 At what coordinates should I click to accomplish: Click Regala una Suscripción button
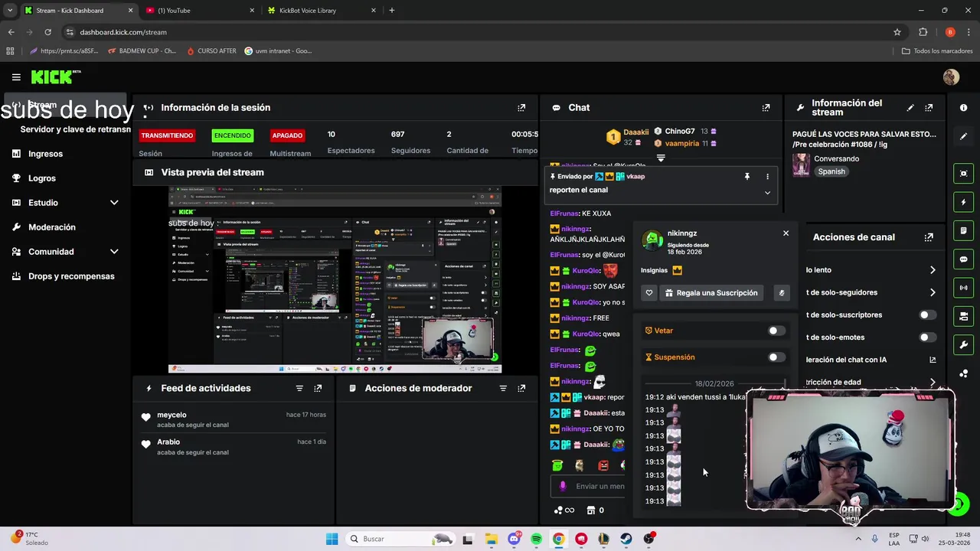pos(711,293)
